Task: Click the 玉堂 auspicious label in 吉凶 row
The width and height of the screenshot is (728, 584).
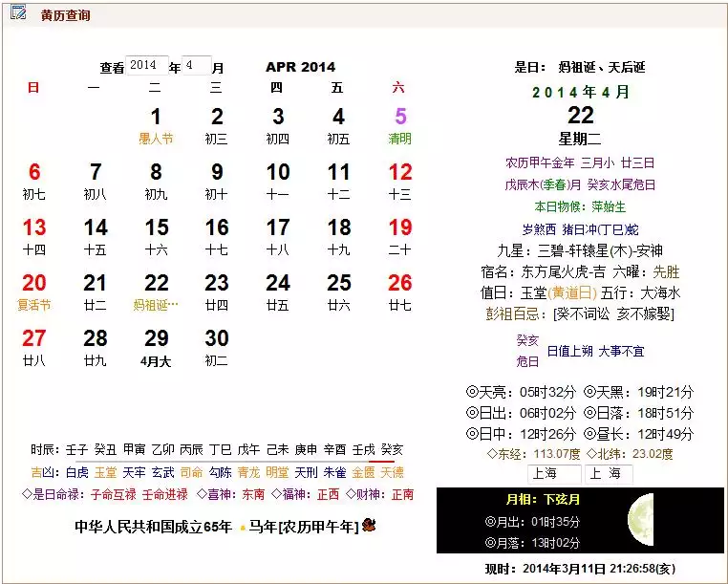Action: [105, 472]
